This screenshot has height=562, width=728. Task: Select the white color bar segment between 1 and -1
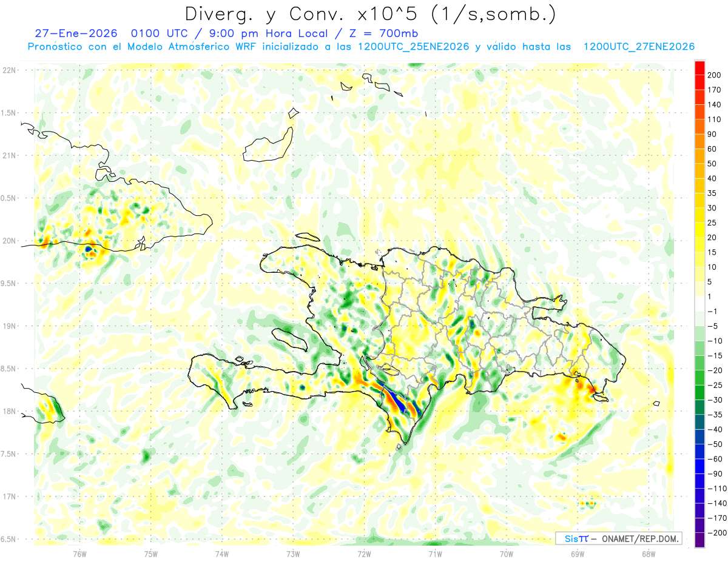[699, 304]
